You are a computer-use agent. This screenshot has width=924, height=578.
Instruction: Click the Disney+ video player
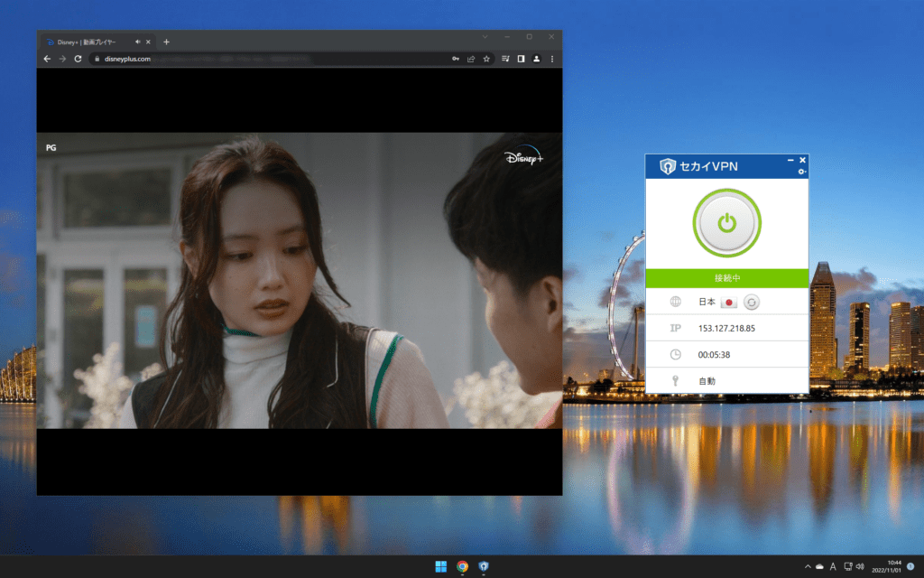[x=300, y=281]
